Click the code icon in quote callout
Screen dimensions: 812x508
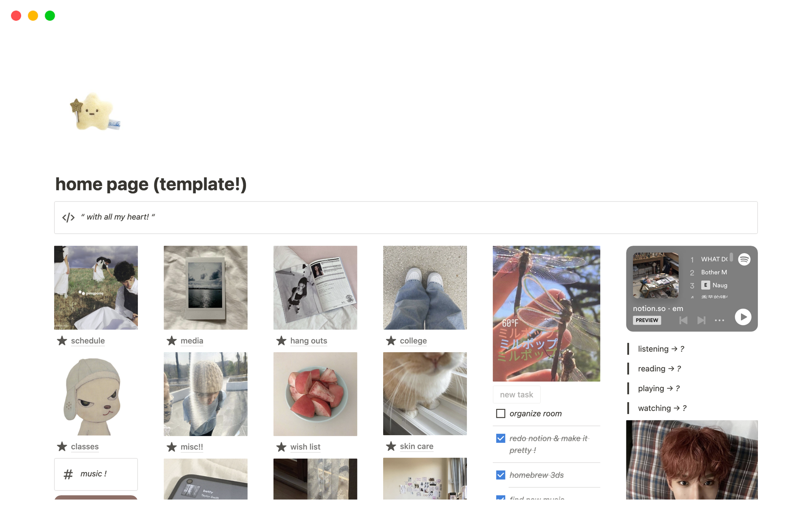pos(69,217)
